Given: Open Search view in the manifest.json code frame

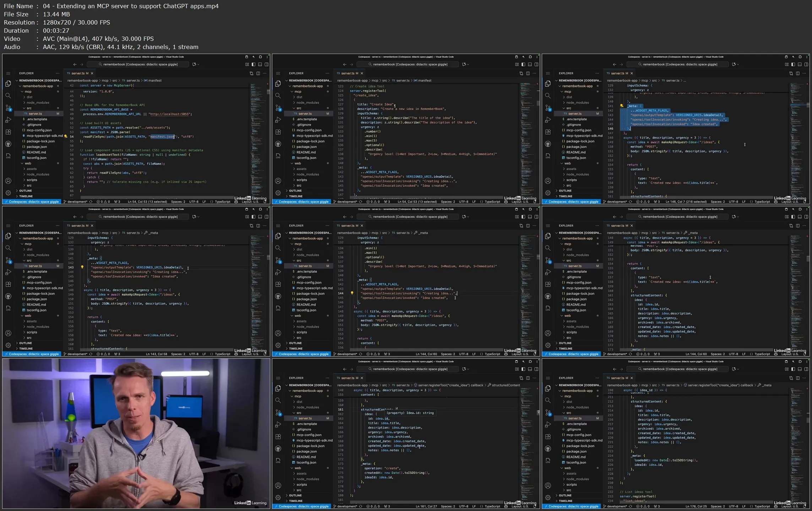Looking at the screenshot, I should pyautogui.click(x=8, y=96).
